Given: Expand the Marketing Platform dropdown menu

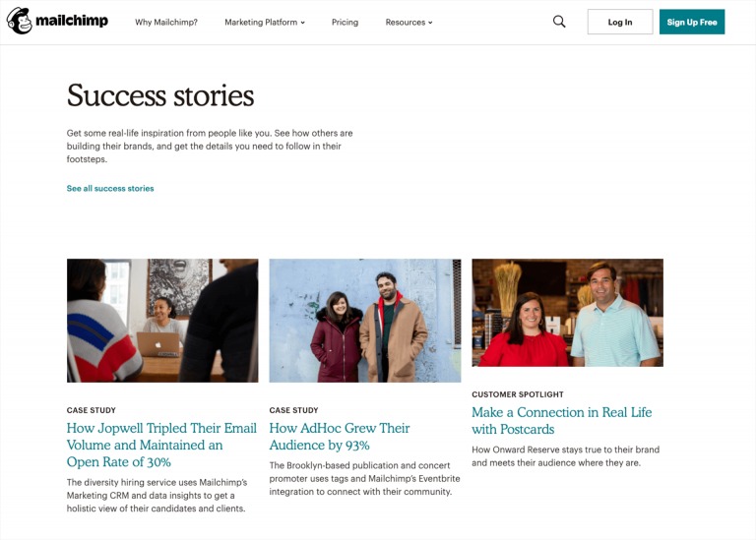Looking at the screenshot, I should click(264, 22).
